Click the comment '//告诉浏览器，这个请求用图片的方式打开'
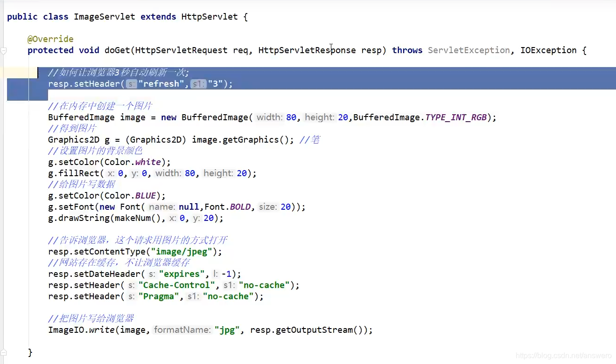The image size is (616, 364). 138,240
